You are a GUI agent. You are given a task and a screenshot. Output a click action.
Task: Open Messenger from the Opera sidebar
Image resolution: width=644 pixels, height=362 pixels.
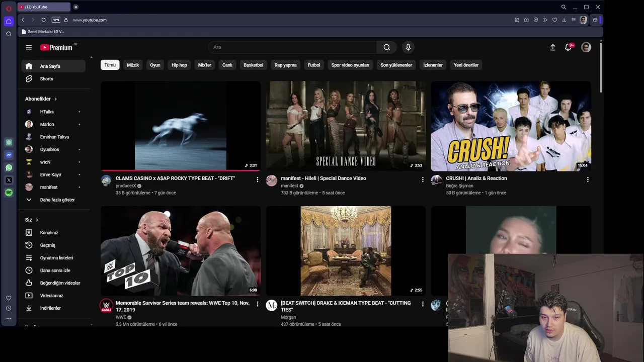9,155
